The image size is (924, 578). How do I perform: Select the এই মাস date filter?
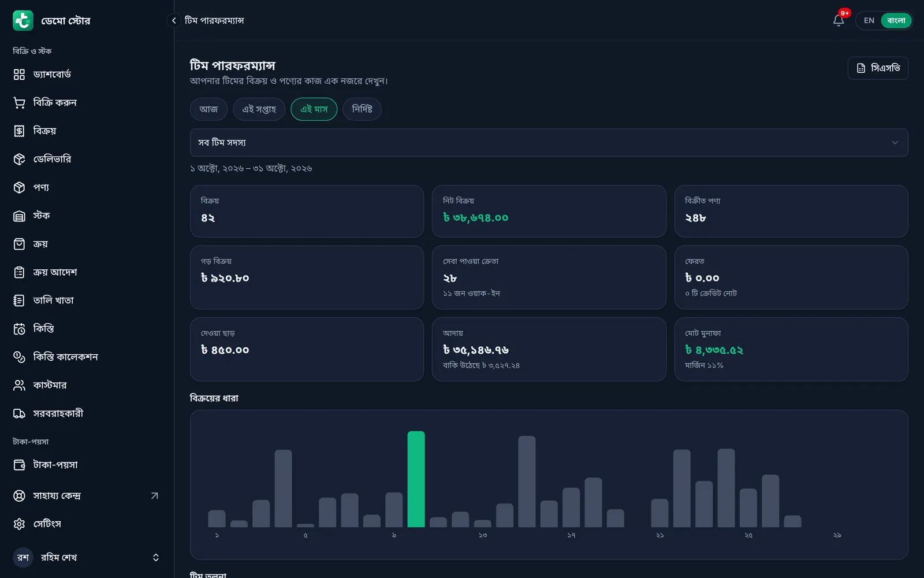314,109
